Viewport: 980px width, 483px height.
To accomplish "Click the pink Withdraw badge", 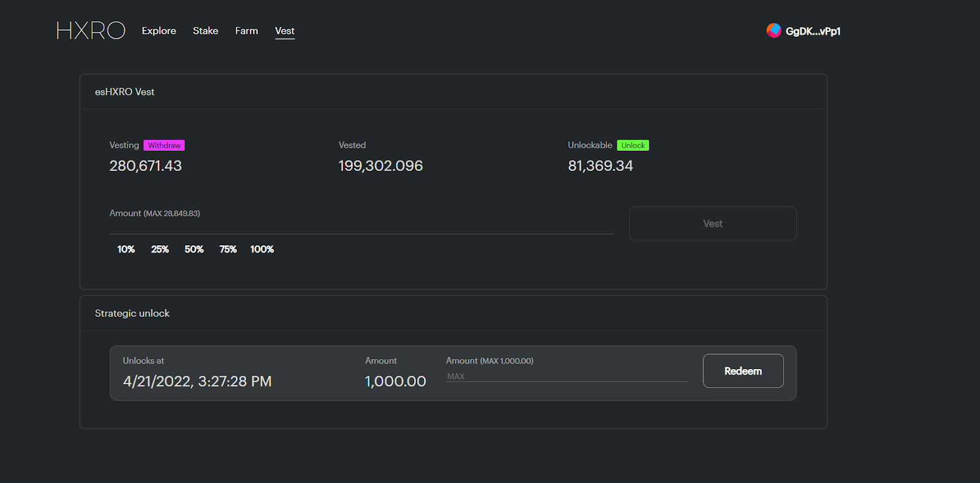I will click(164, 145).
